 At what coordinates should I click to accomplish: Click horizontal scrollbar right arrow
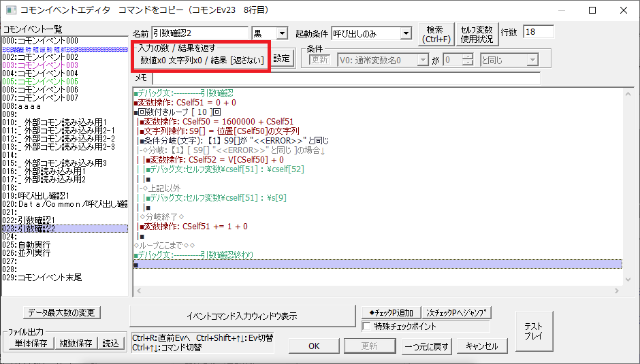point(617,291)
